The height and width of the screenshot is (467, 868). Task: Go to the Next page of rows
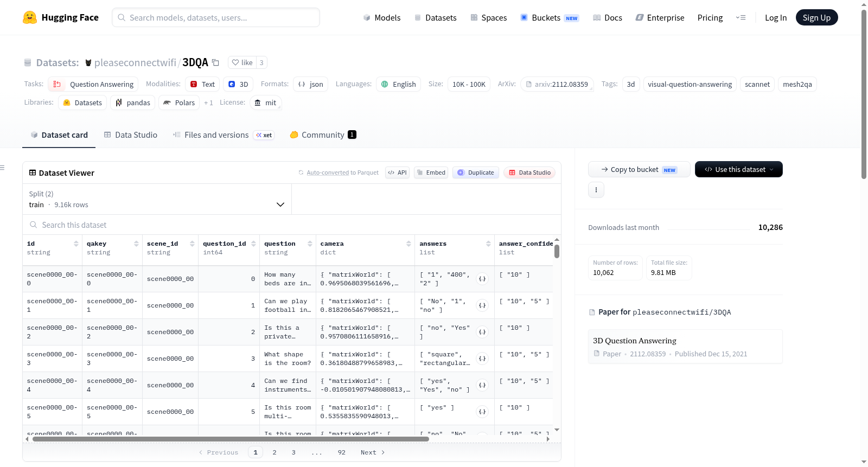(373, 452)
